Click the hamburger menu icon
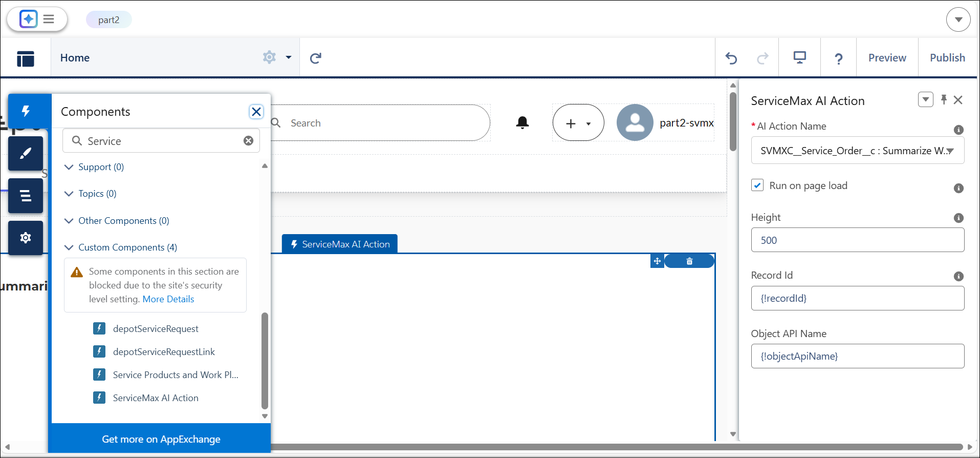The image size is (980, 458). [49, 19]
